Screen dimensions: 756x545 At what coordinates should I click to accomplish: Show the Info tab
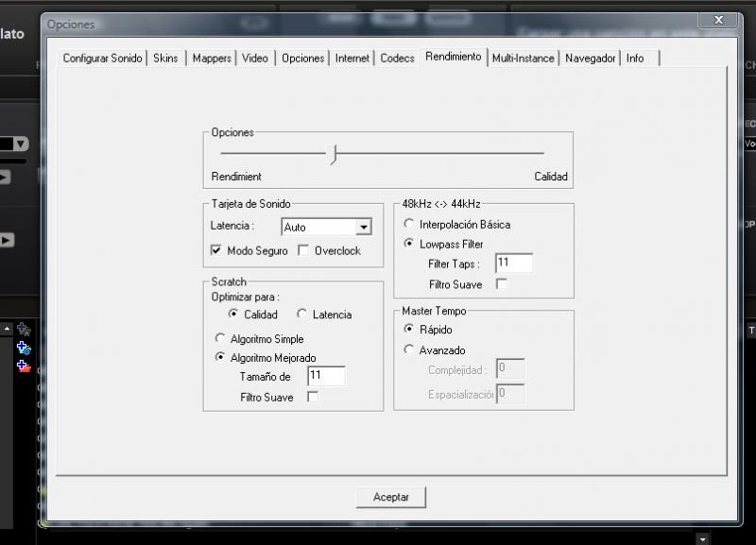coord(635,59)
